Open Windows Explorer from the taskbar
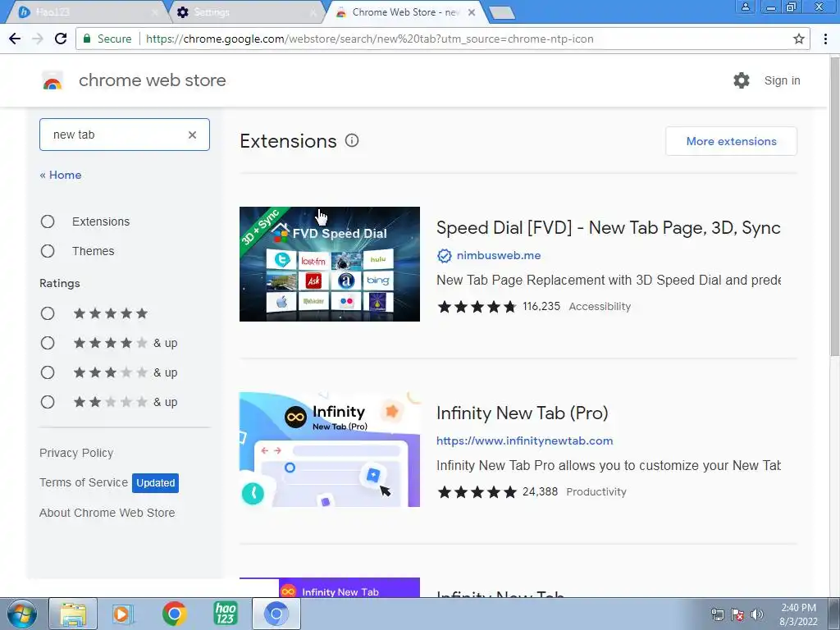 73,614
